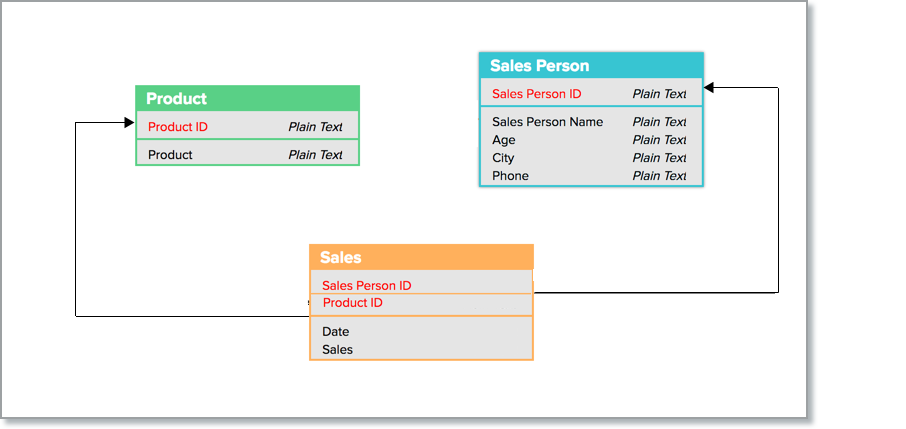Select the orange Sales table header
Image resolution: width=906 pixels, height=429 pixels.
421,257
